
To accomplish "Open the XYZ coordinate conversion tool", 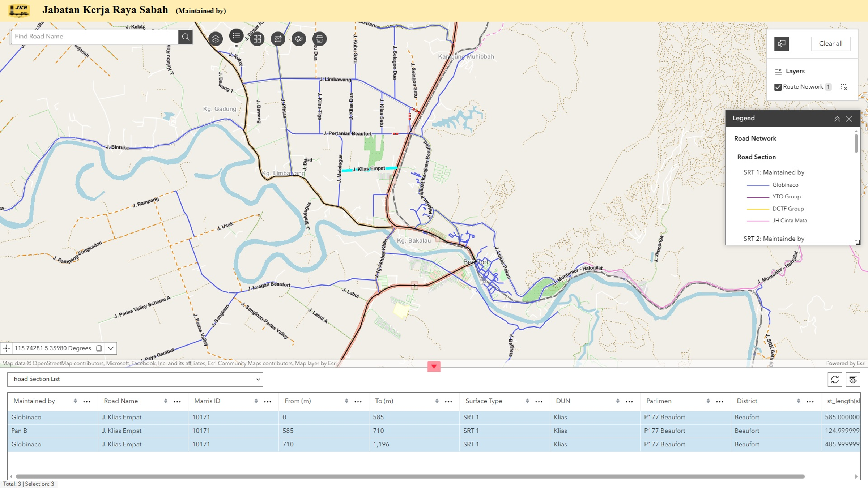I will point(278,39).
